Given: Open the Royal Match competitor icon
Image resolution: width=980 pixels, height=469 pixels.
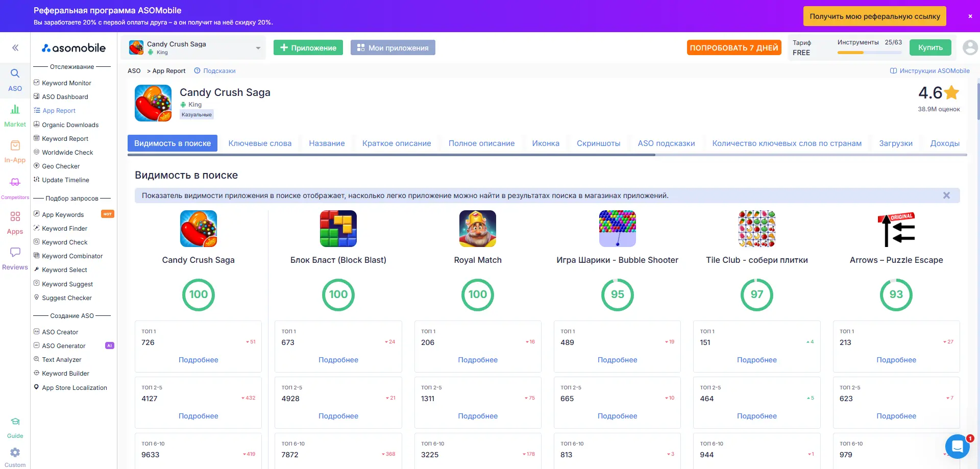Looking at the screenshot, I should (x=478, y=229).
